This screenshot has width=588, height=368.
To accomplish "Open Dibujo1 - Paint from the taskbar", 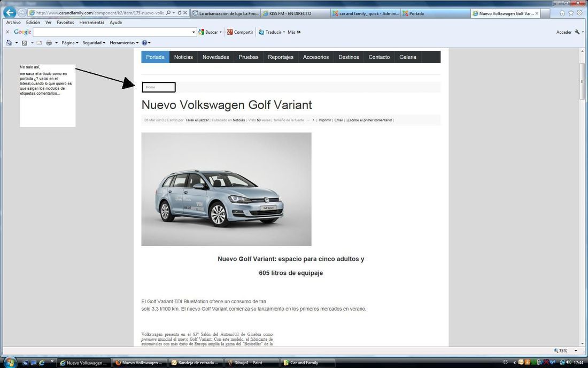I will click(x=251, y=363).
